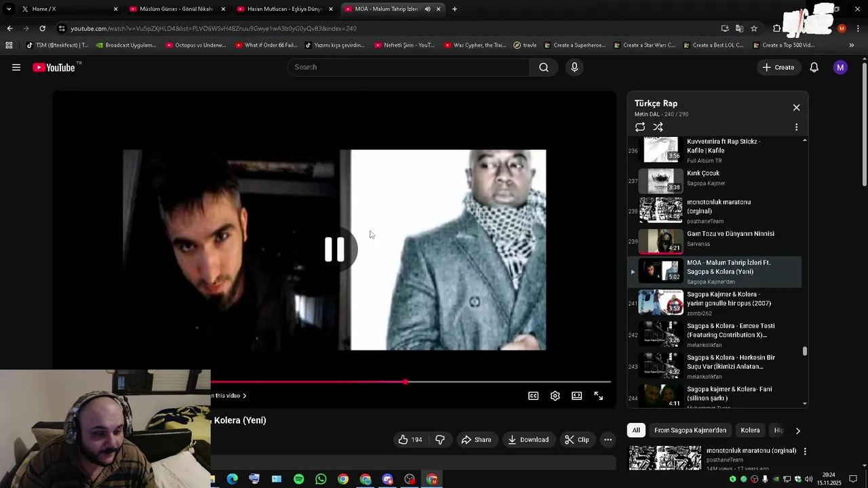The height and width of the screenshot is (488, 868).
Task: Open suggested video monotonluk maratonu (original) thumbnail
Action: click(x=665, y=458)
